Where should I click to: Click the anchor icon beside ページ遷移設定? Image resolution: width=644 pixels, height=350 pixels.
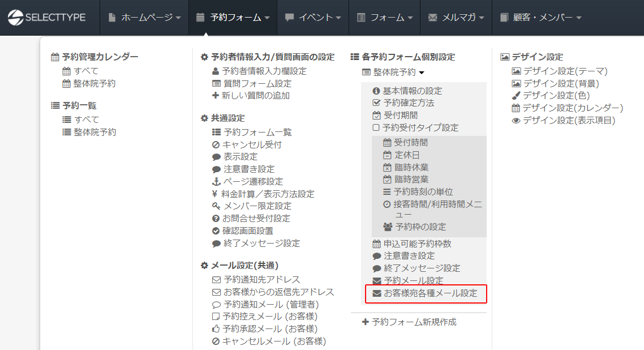point(215,181)
